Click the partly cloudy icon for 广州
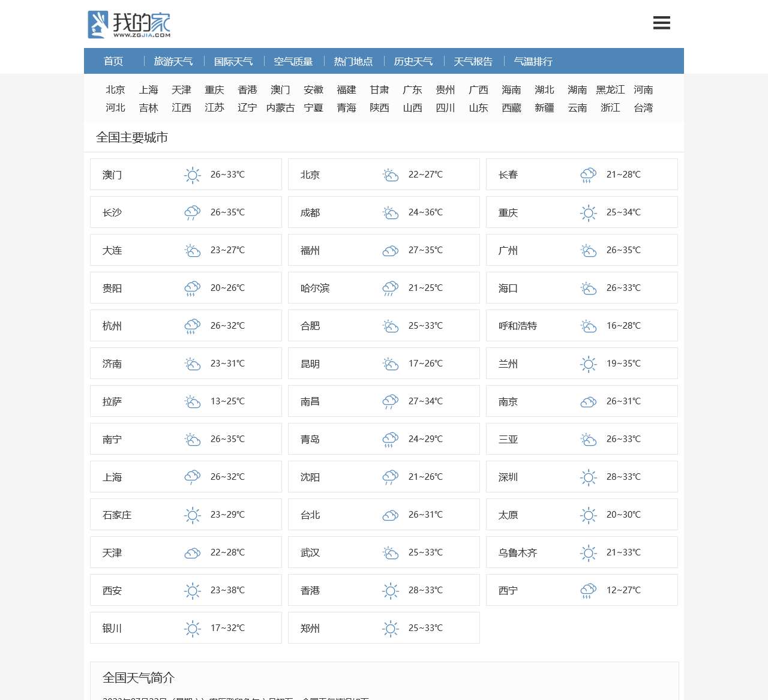This screenshot has width=768, height=700. [588, 251]
